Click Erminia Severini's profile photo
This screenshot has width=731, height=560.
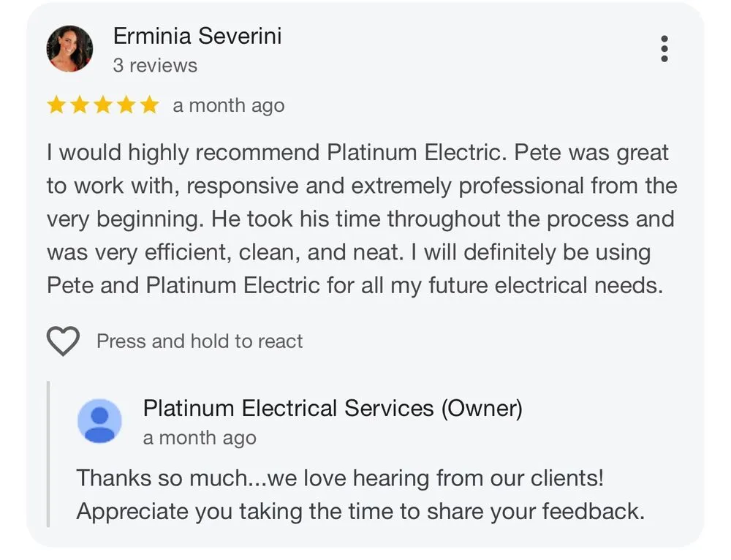[70, 48]
